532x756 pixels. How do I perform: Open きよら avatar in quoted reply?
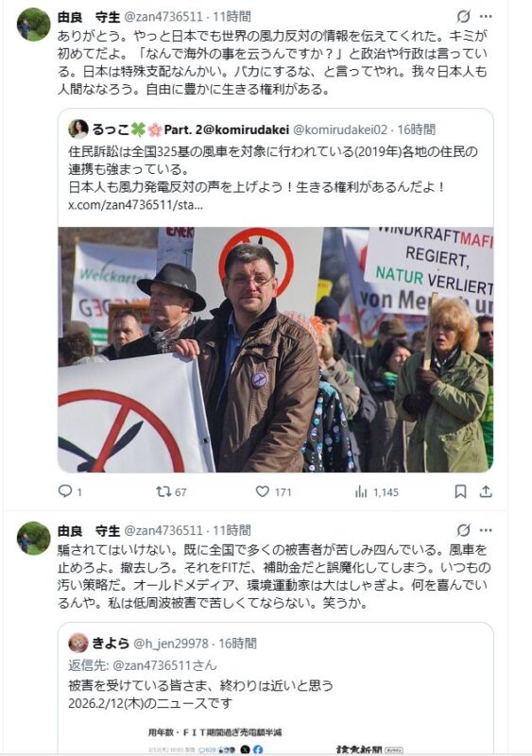coord(78,644)
